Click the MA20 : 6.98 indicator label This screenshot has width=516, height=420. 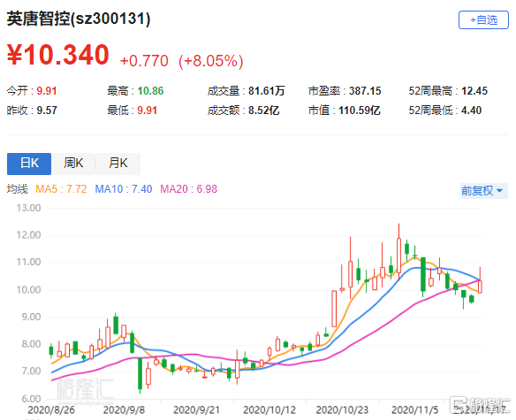click(x=188, y=189)
